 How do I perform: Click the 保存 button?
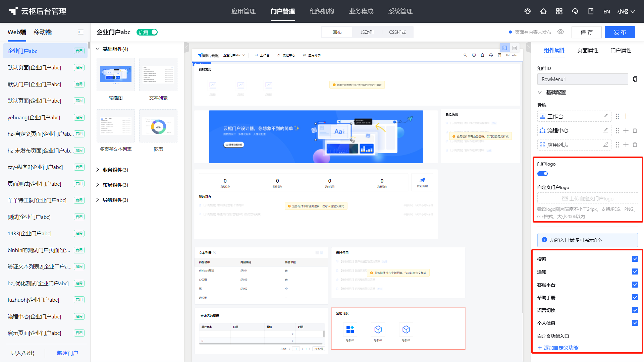click(587, 32)
